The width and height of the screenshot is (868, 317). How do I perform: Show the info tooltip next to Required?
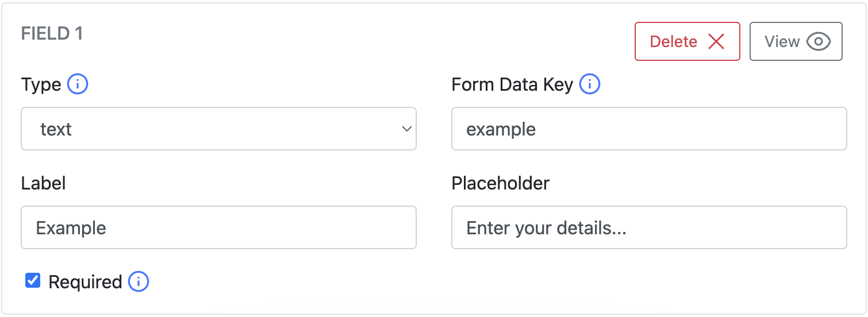tap(139, 282)
